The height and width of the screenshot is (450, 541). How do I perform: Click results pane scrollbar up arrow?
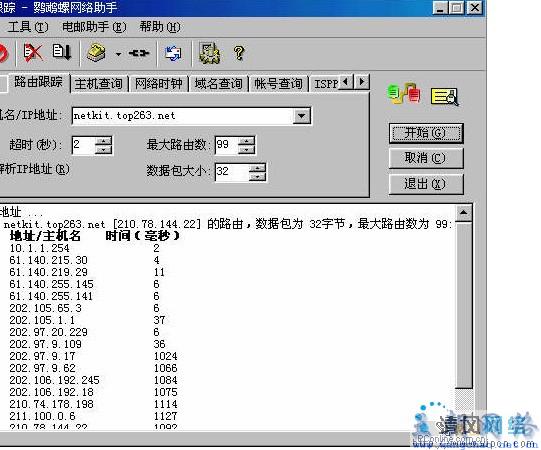pyautogui.click(x=463, y=212)
